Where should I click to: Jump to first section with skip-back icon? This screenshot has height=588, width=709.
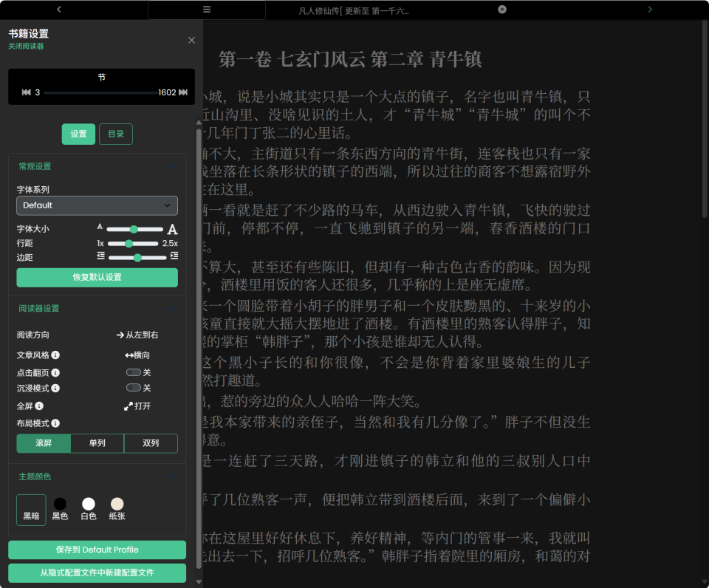click(27, 92)
